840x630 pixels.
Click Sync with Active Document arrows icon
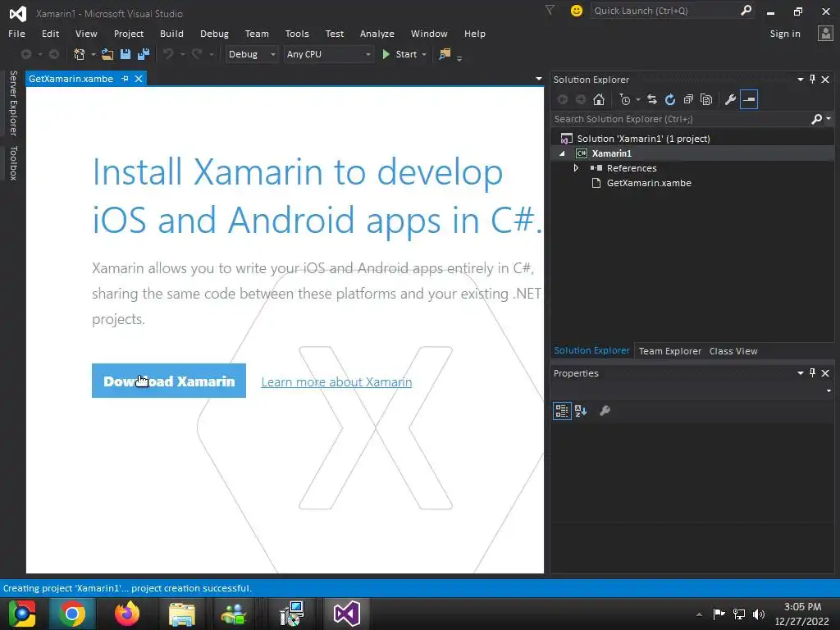[652, 99]
